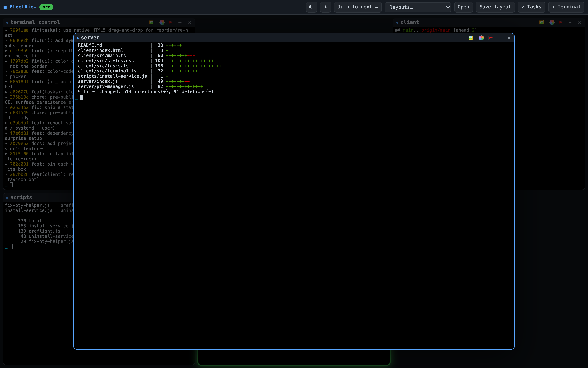Click Save layout button

[495, 7]
